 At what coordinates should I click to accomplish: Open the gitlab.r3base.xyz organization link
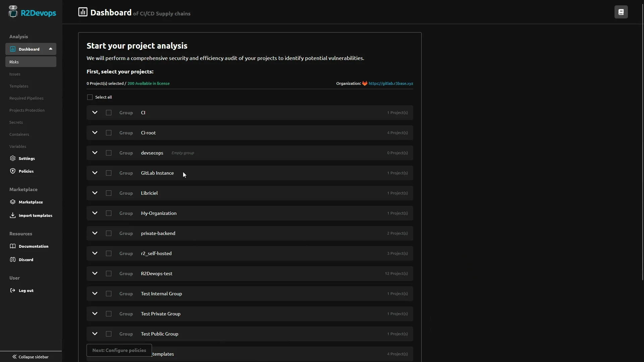(391, 83)
